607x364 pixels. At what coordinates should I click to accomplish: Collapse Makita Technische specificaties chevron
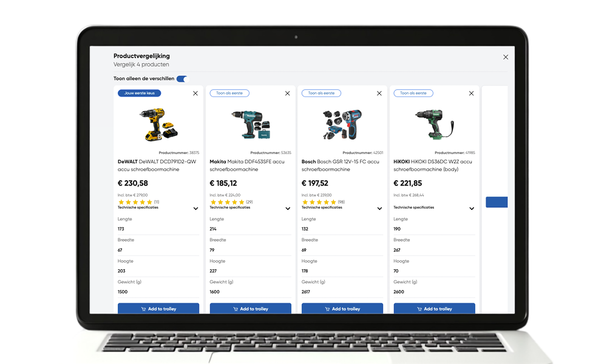[288, 209]
